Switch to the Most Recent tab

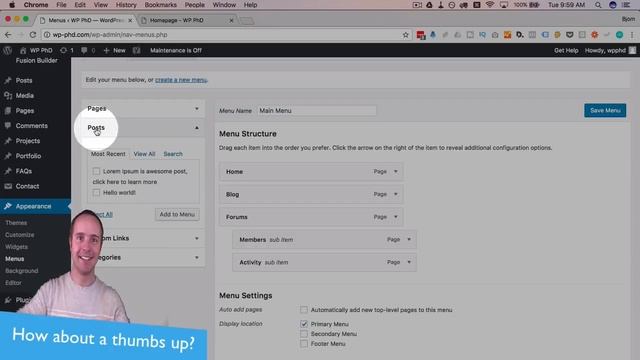pos(108,154)
